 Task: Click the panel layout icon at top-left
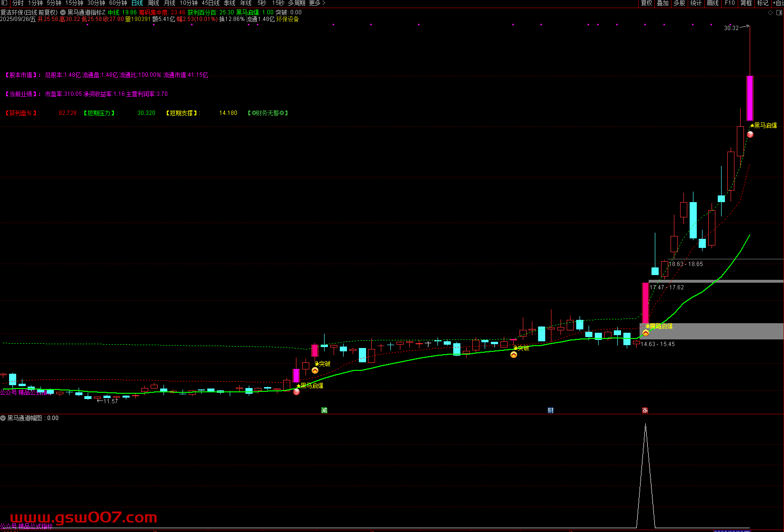click(x=4, y=3)
